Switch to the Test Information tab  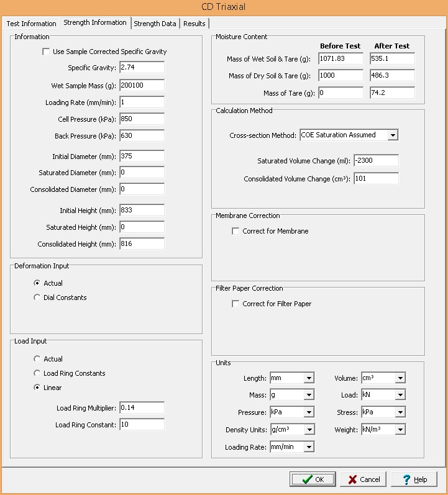tap(31, 24)
